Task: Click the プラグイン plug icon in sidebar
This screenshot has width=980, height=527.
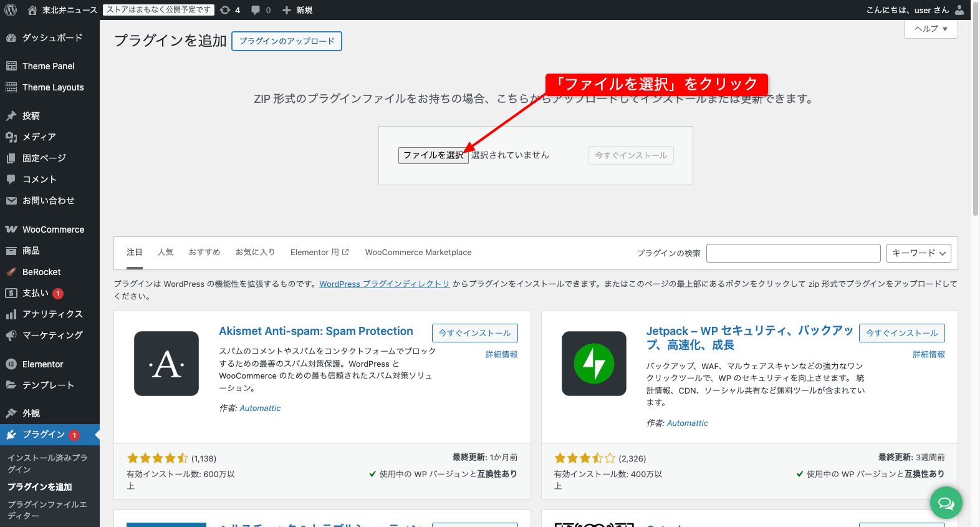Action: click(x=11, y=435)
